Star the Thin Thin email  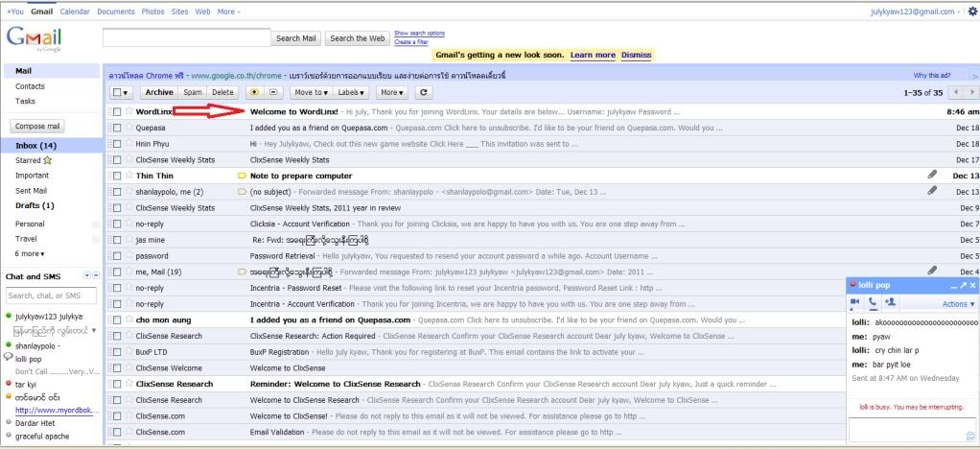129,176
